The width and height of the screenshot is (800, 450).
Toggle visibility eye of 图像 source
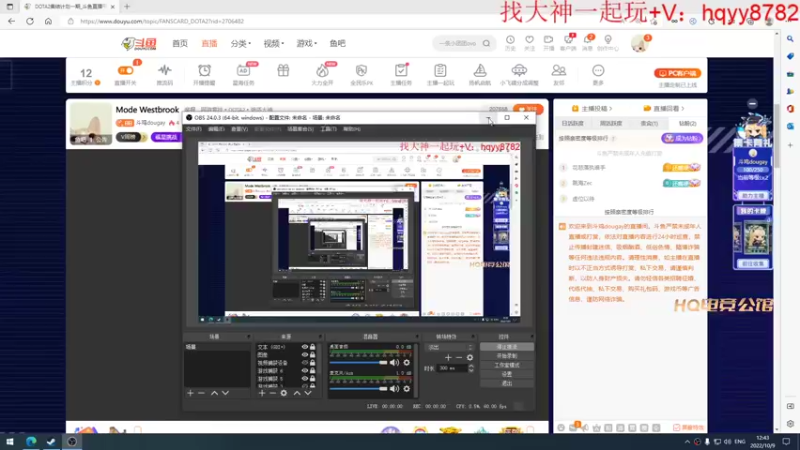point(305,355)
